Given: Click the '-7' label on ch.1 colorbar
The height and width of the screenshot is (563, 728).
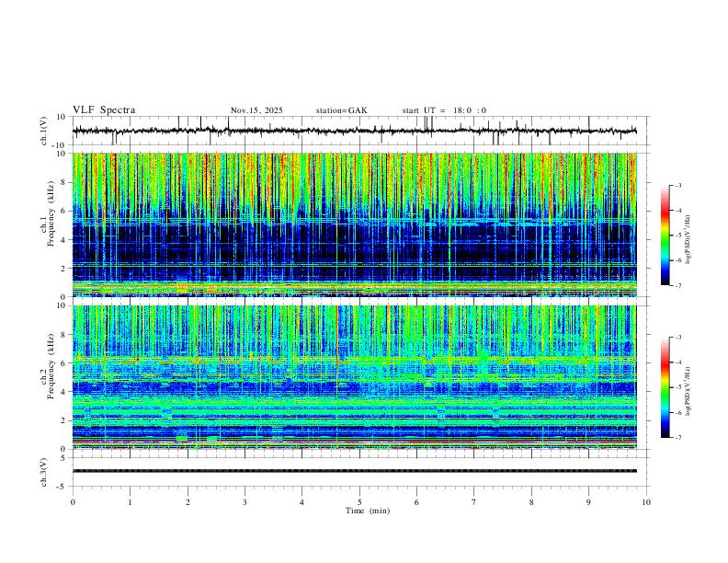Looking at the screenshot, I should 677,285.
